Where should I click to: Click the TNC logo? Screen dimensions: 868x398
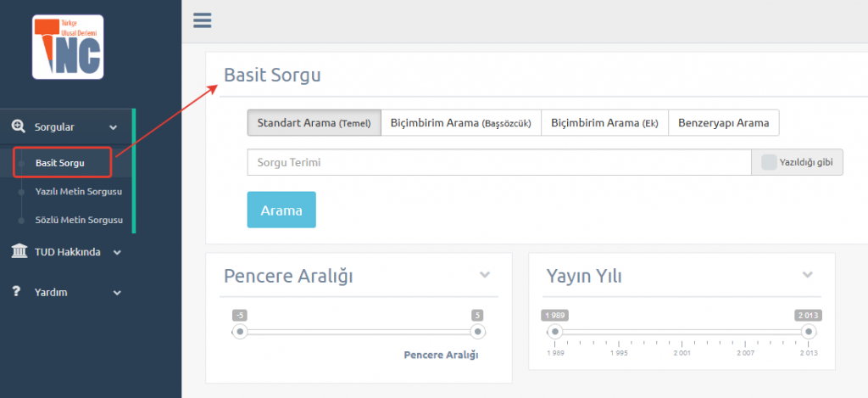pyautogui.click(x=68, y=47)
